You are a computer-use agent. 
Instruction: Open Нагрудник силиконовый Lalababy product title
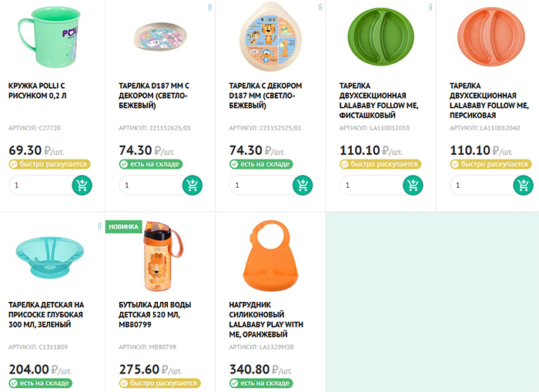[266, 320]
